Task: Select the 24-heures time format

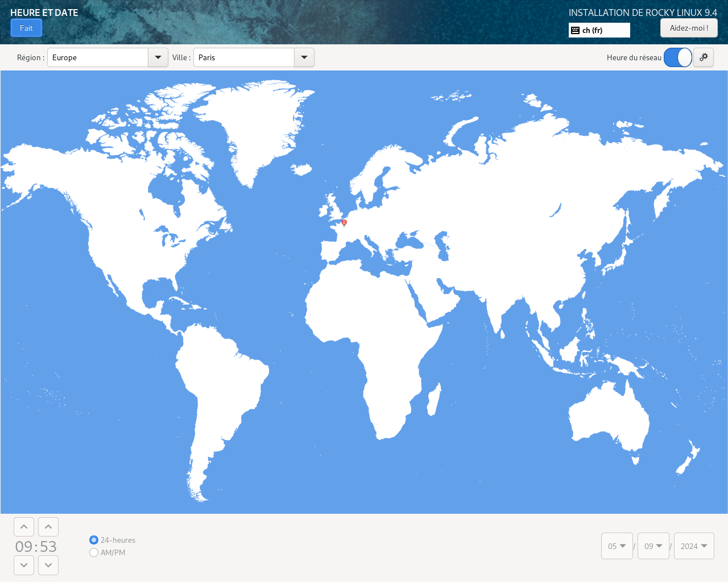Action: [x=94, y=540]
